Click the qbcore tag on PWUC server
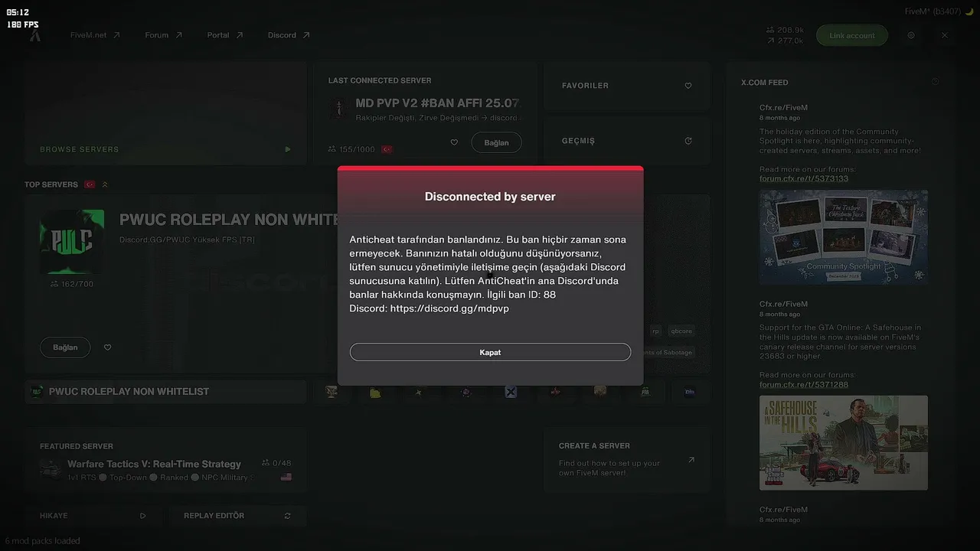This screenshot has height=551, width=980. [x=681, y=331]
